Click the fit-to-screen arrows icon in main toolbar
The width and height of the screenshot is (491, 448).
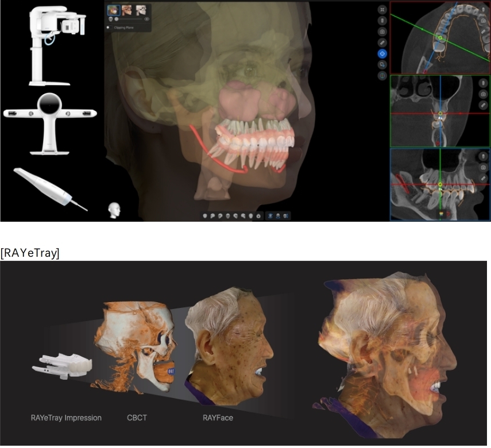point(382,10)
